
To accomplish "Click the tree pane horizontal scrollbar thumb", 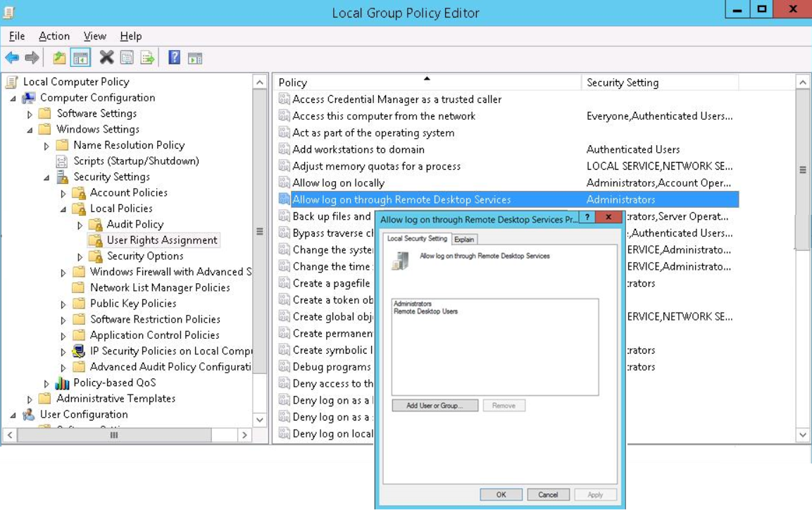I will 114,435.
